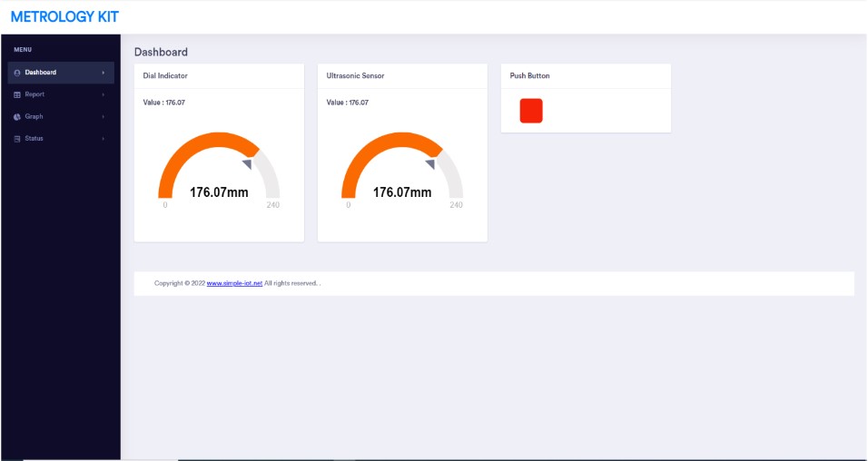Open the Report menu item
868x461 pixels.
pyautogui.click(x=35, y=94)
